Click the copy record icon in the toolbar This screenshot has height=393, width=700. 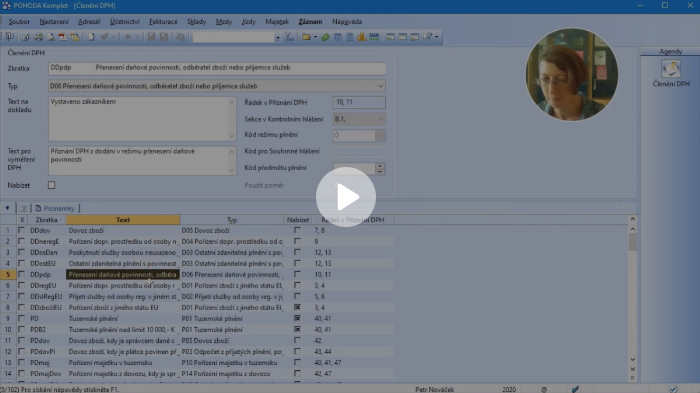(x=180, y=37)
